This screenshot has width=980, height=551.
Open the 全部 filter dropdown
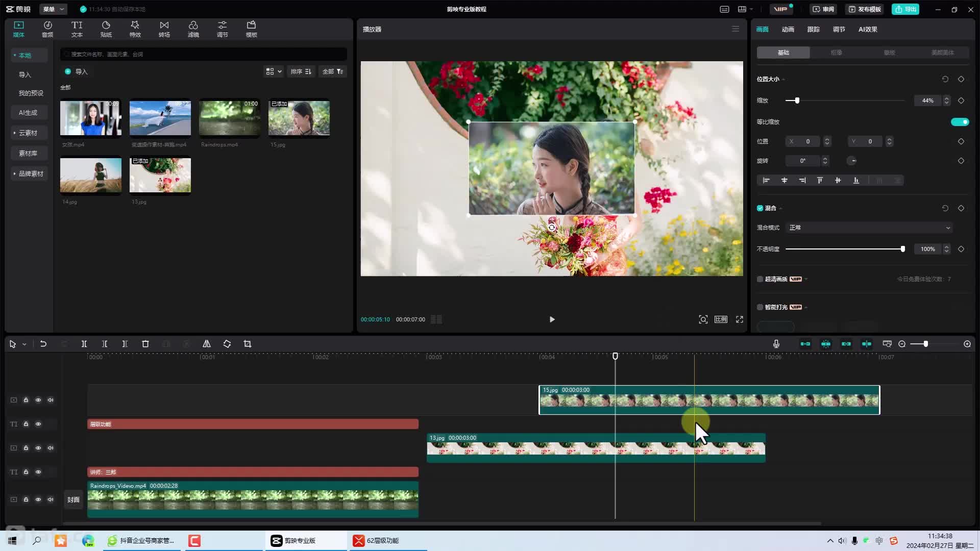click(x=333, y=71)
